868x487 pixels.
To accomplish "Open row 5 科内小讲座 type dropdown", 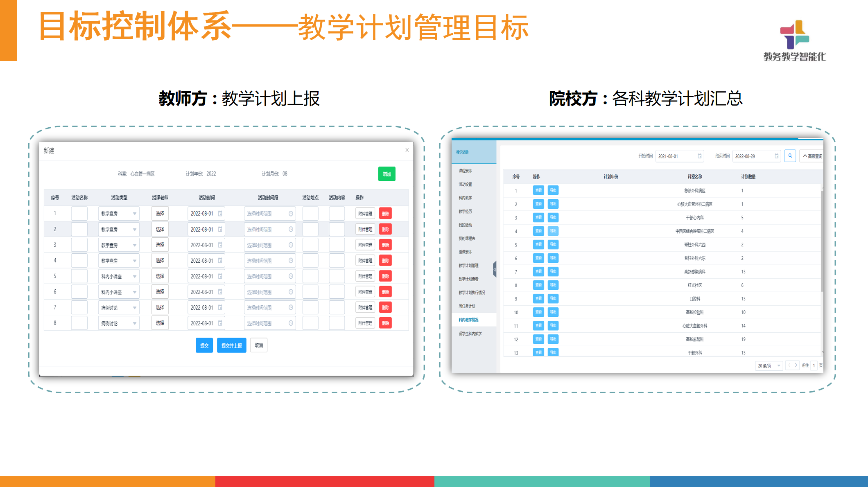I will 118,277.
